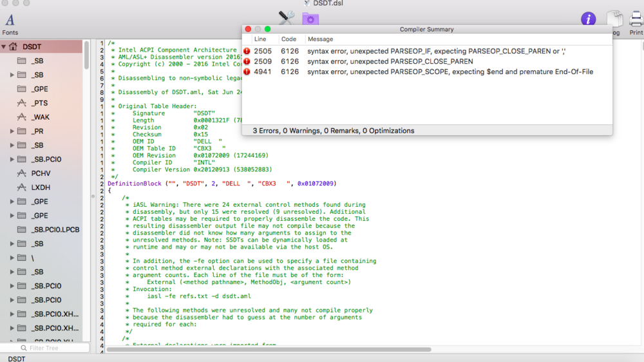Click the compile hammer and wrench icon
The image size is (644, 362).
pos(286,18)
